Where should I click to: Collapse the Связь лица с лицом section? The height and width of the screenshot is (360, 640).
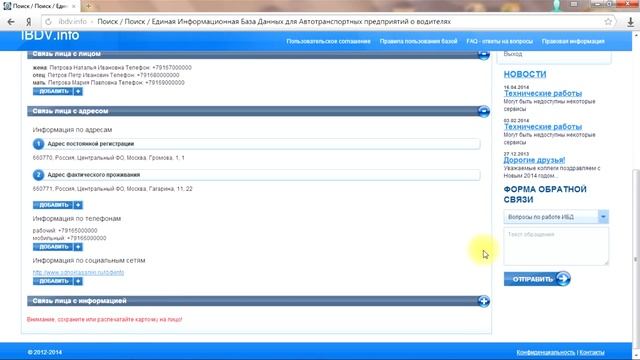(x=484, y=54)
